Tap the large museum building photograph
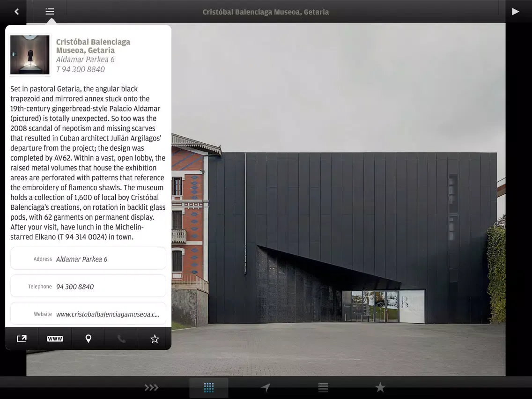 click(x=338, y=199)
